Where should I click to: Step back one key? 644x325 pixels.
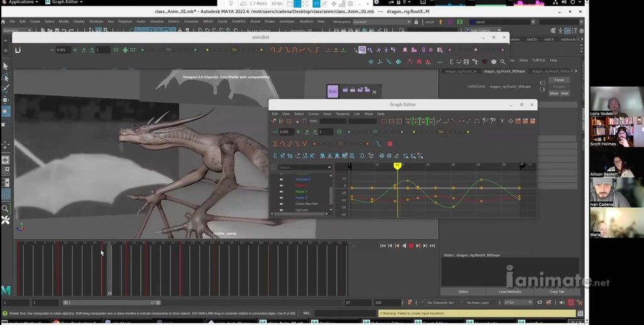click(397, 246)
